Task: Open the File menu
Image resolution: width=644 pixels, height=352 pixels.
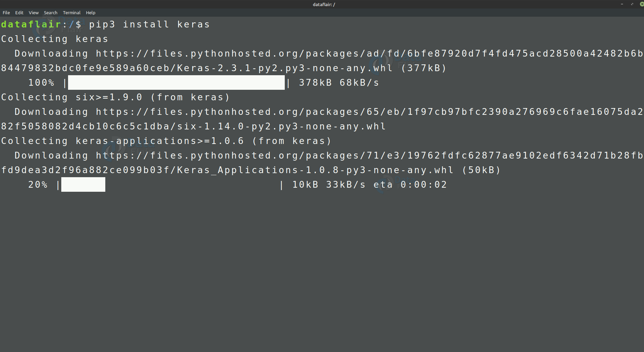Action: pyautogui.click(x=6, y=13)
